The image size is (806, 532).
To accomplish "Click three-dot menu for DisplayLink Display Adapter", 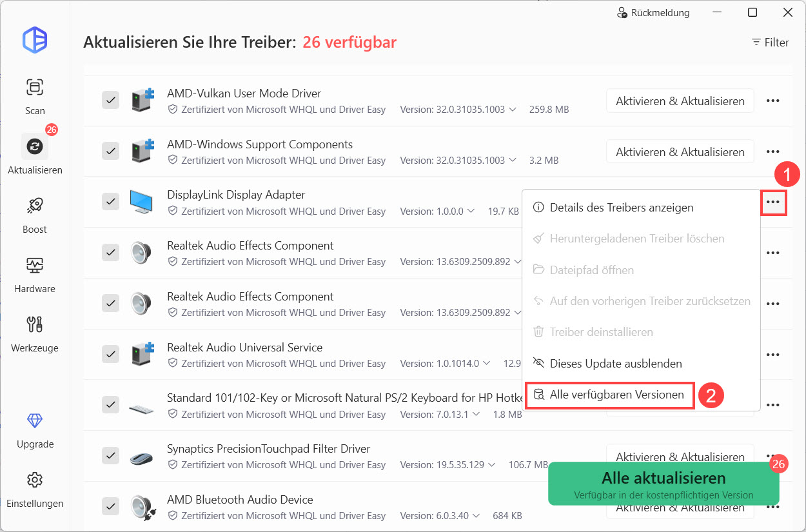I will [x=773, y=202].
